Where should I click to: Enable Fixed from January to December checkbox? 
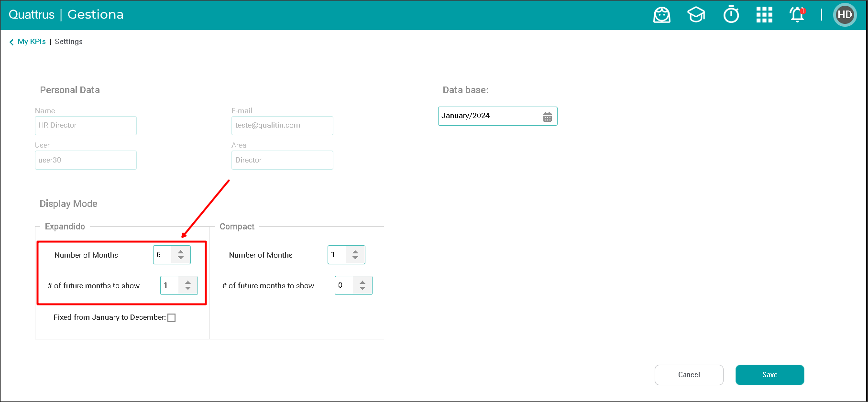tap(172, 318)
